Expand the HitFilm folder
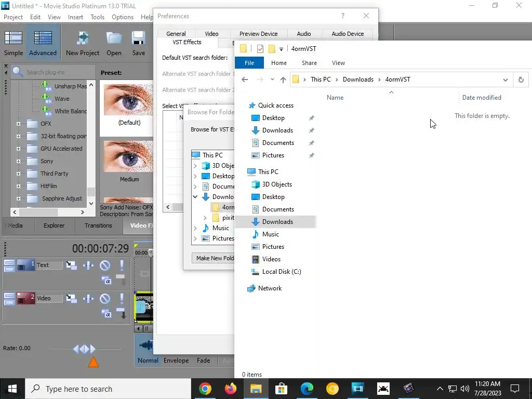This screenshot has width=532, height=399. tap(18, 186)
